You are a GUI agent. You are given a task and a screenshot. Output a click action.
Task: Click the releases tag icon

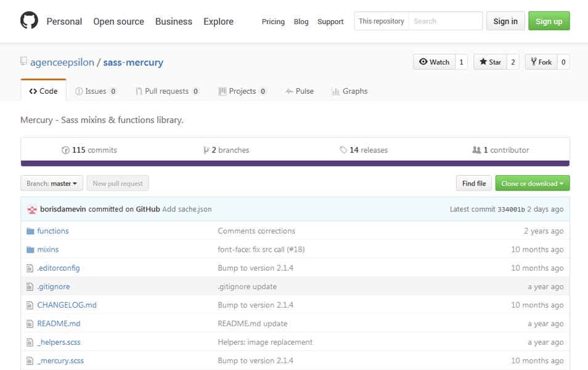(x=343, y=150)
